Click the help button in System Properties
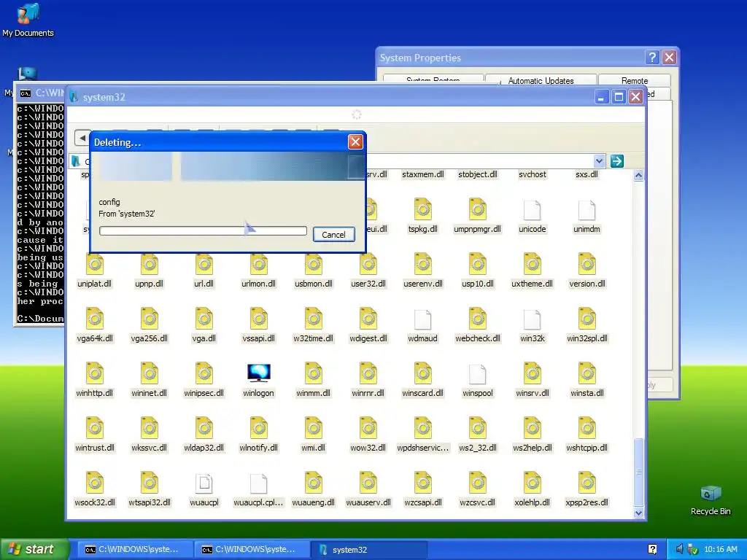The image size is (747, 560). pos(652,58)
